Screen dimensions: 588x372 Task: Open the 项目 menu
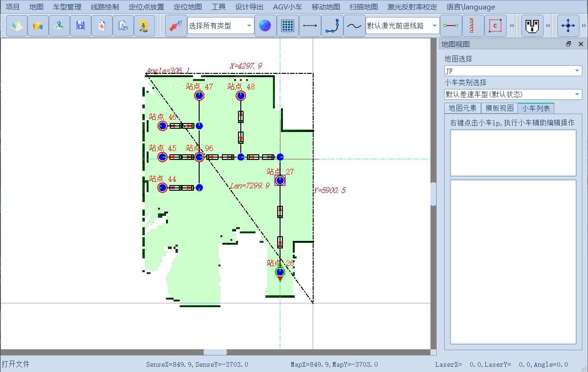tap(13, 7)
